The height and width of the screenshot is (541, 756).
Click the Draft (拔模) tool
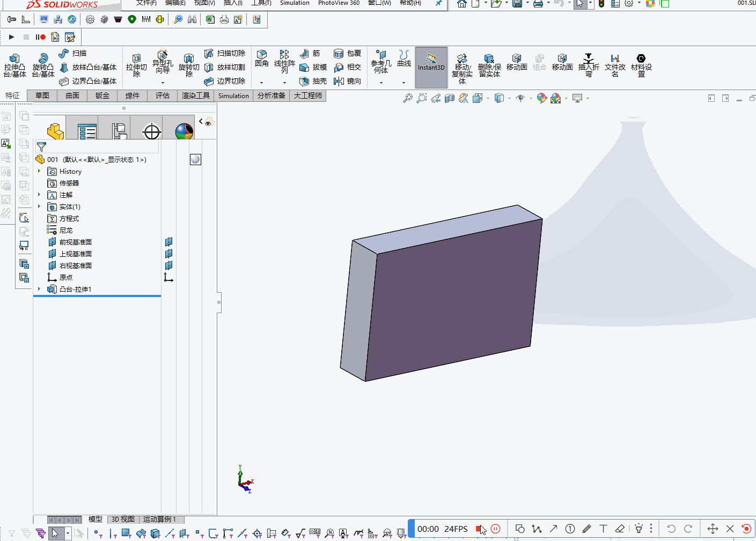tap(313, 67)
